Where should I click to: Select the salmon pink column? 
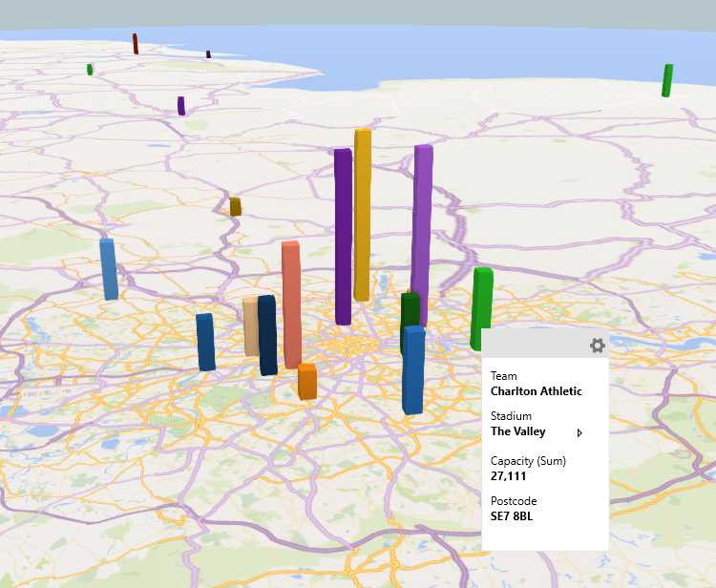pyautogui.click(x=291, y=303)
